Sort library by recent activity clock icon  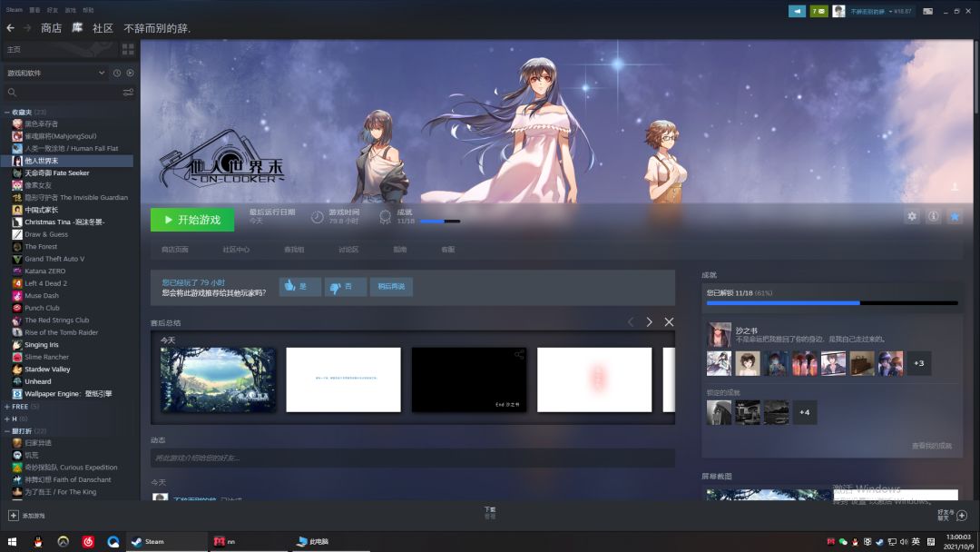(117, 74)
